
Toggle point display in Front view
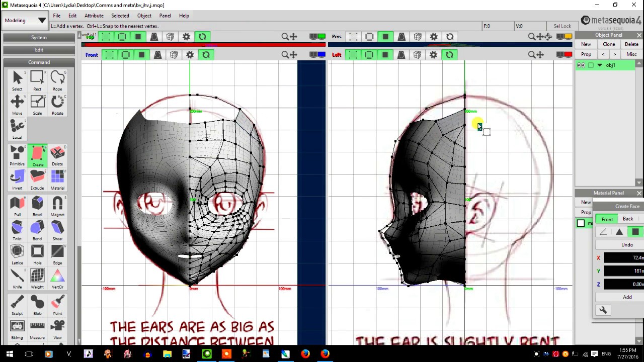(110, 55)
